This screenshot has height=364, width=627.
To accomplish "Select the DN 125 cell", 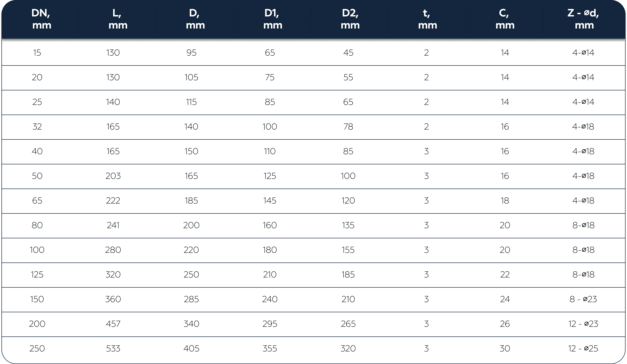I will [37, 275].
